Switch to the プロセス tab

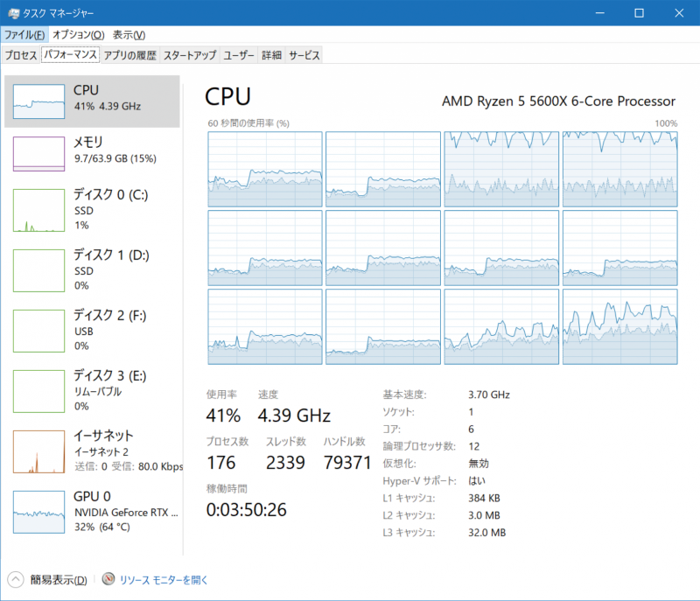[x=22, y=54]
